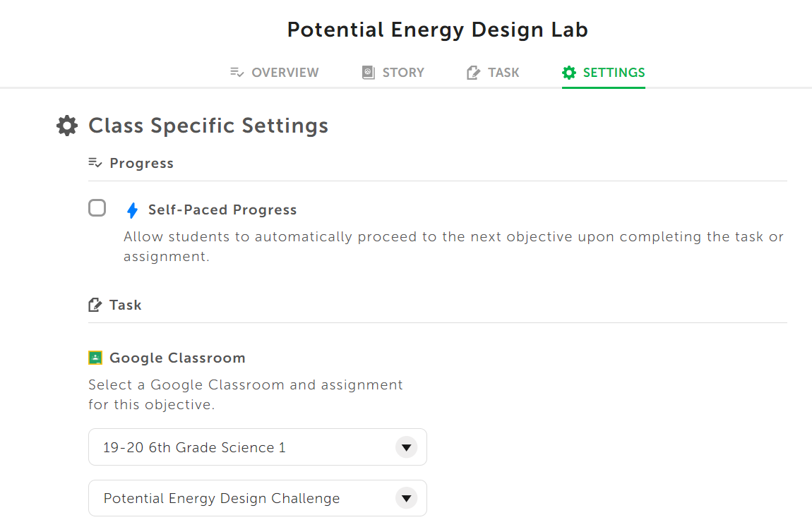Click the Progress section list icon
Viewport: 812px width, 527px height.
(95, 163)
